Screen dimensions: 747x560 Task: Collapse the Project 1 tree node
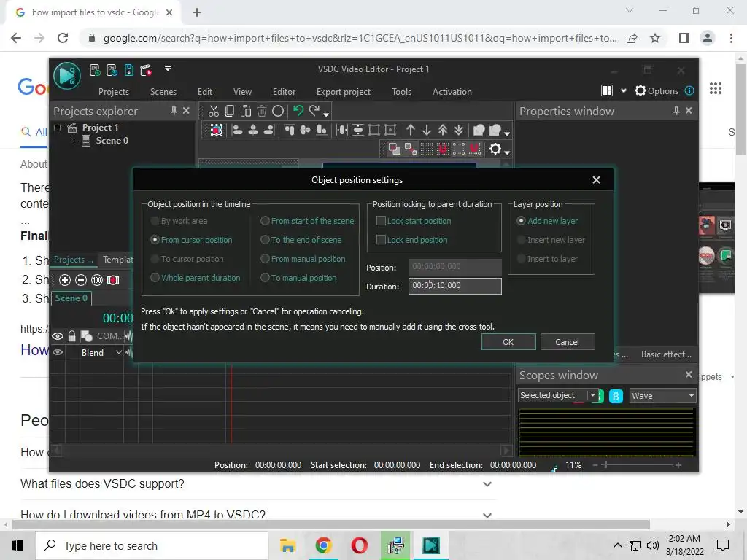pyautogui.click(x=57, y=128)
